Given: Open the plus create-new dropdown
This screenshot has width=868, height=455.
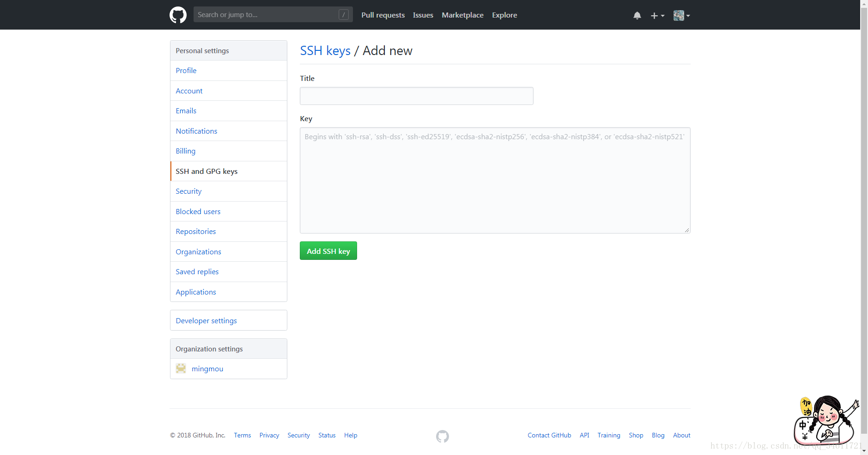Looking at the screenshot, I should tap(657, 15).
